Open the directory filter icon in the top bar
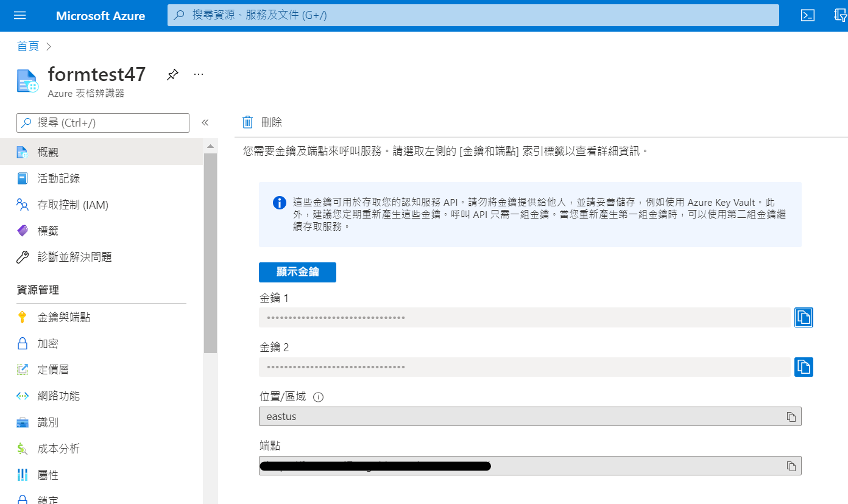This screenshot has width=848, height=504. [841, 15]
